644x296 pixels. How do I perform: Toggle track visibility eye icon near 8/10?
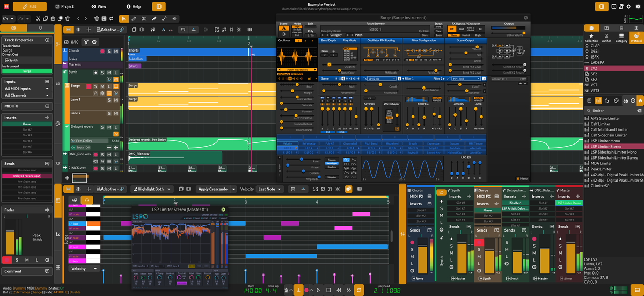[94, 41]
